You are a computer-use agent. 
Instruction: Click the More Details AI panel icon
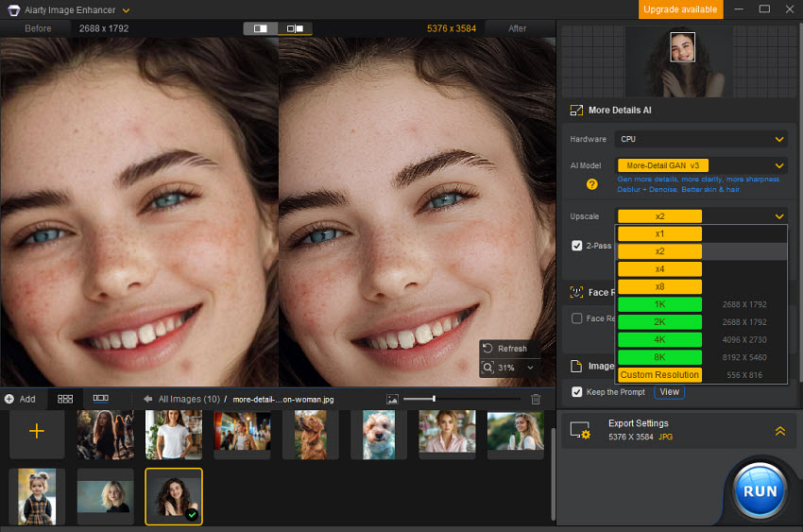tap(576, 111)
